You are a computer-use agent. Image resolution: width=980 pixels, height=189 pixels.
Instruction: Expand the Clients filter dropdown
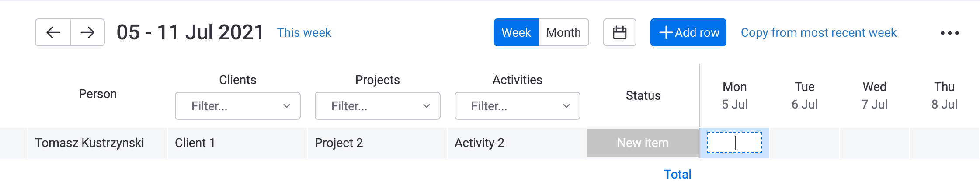click(238, 106)
